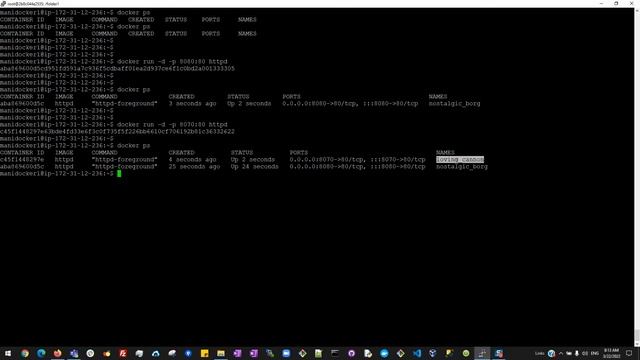Click the Links toolbar label in taskbar
Image resolution: width=640 pixels, height=360 pixels.
540,353
